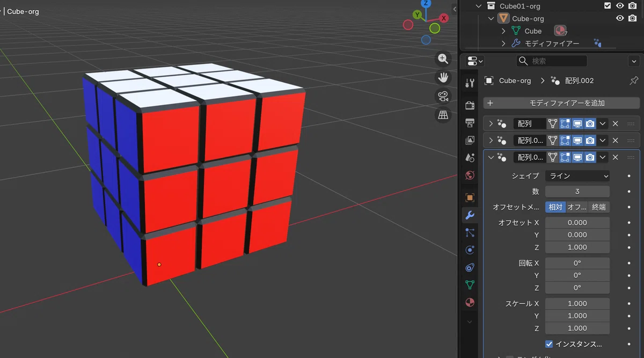The width and height of the screenshot is (644, 358).
Task: Open the Render properties tab
Action: click(x=470, y=105)
